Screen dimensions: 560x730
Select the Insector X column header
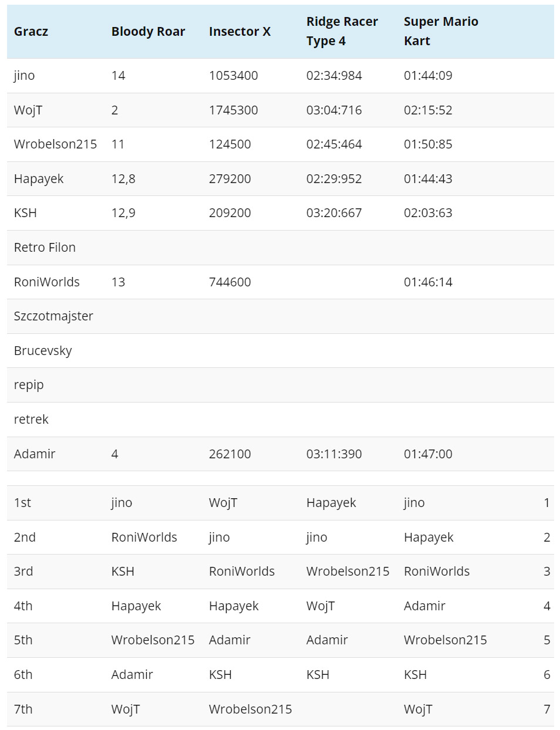(239, 32)
